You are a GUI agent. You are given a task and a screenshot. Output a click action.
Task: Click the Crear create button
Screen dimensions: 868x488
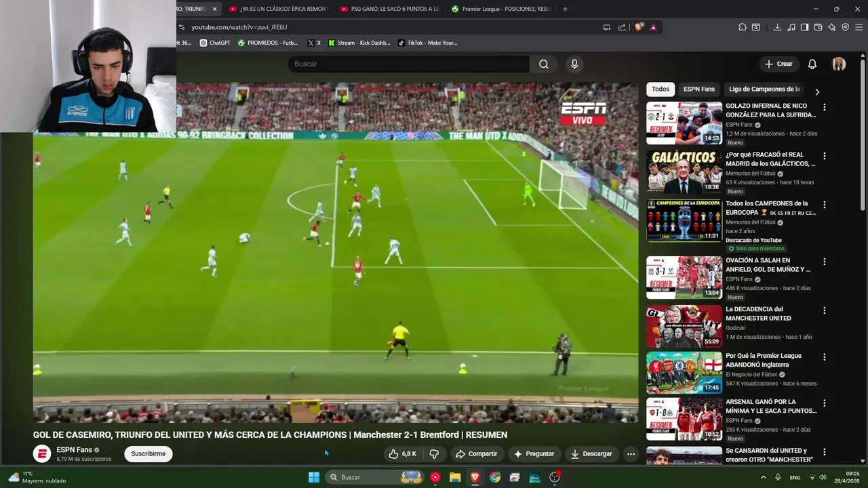(778, 64)
